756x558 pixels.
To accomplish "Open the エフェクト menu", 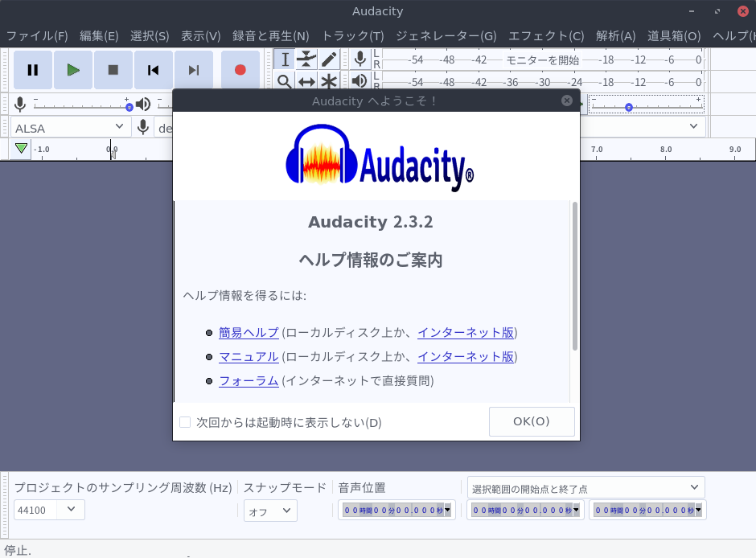I will (x=546, y=35).
